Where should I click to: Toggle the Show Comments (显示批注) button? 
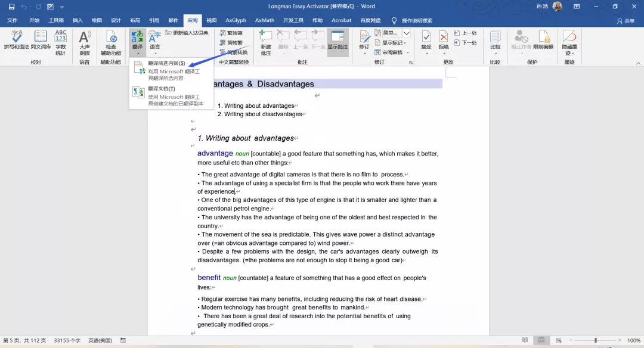pyautogui.click(x=338, y=41)
